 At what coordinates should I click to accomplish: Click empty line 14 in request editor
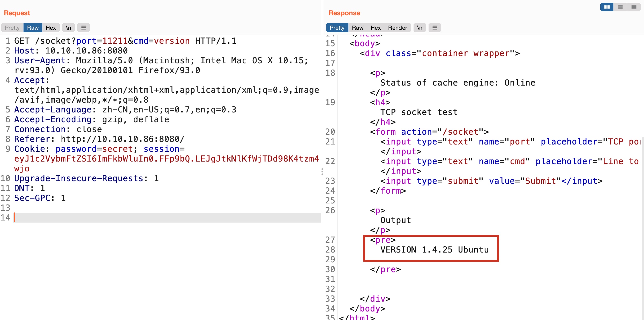(166, 218)
